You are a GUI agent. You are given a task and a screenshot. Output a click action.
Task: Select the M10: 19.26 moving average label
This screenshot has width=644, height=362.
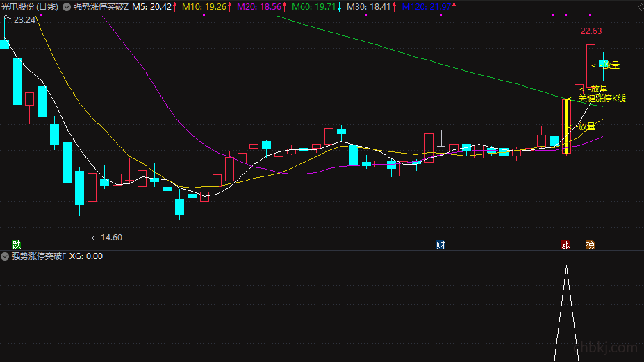204,7
